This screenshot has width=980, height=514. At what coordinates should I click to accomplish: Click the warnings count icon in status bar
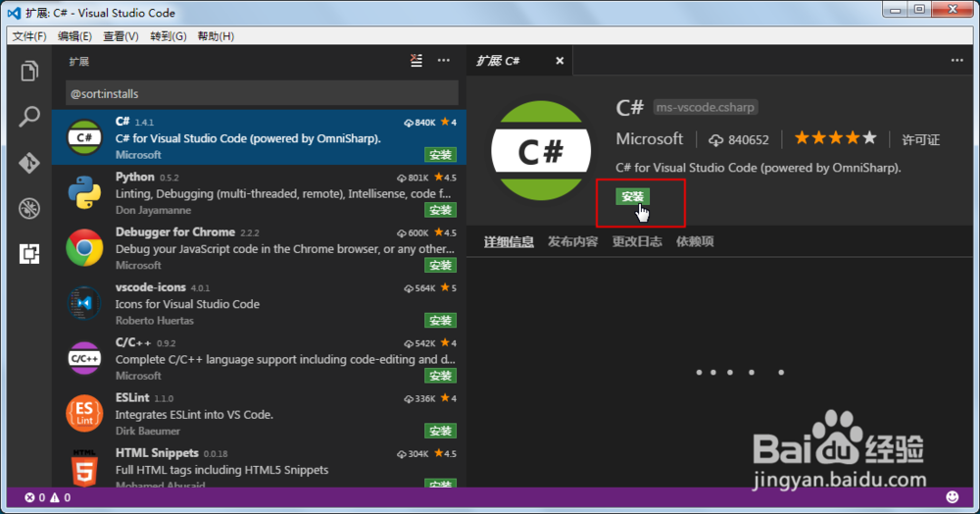pos(55,497)
